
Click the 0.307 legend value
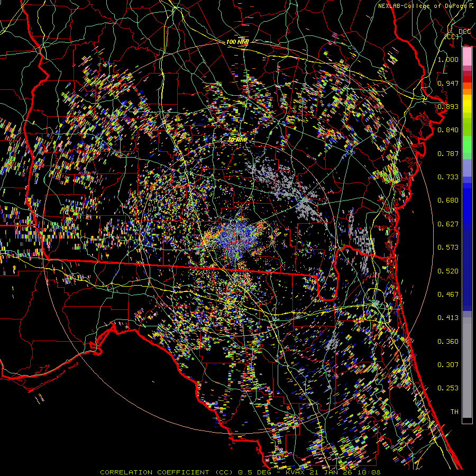pos(448,364)
